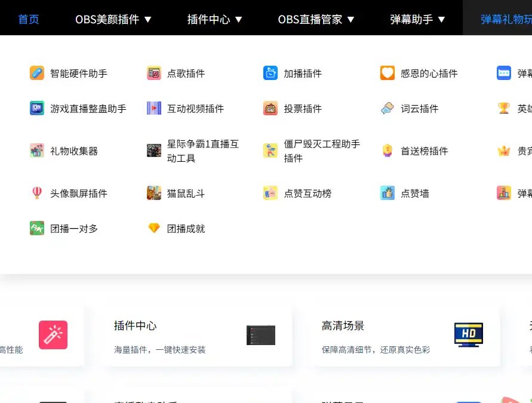Expand the 弹幕助手 dropdown arrow

pyautogui.click(x=441, y=20)
